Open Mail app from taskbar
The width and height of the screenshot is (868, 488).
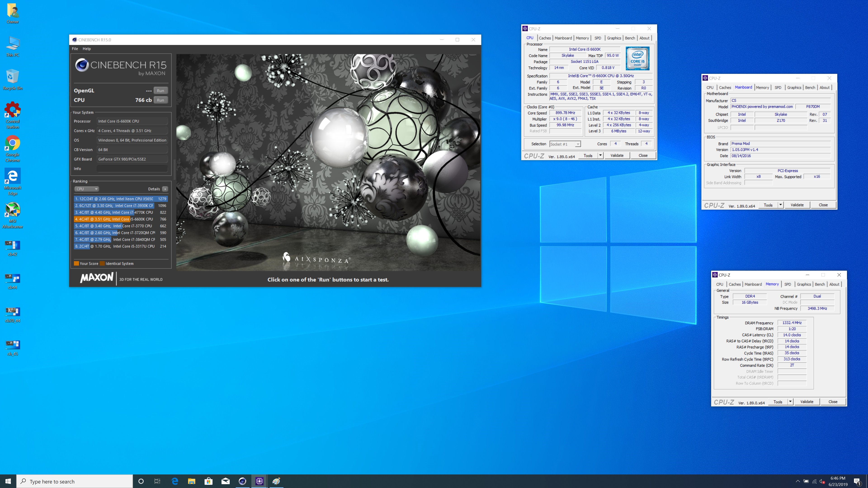[x=225, y=481]
